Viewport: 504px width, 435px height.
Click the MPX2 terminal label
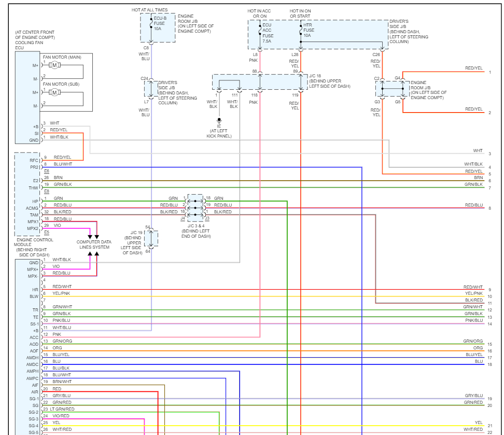tap(33, 228)
